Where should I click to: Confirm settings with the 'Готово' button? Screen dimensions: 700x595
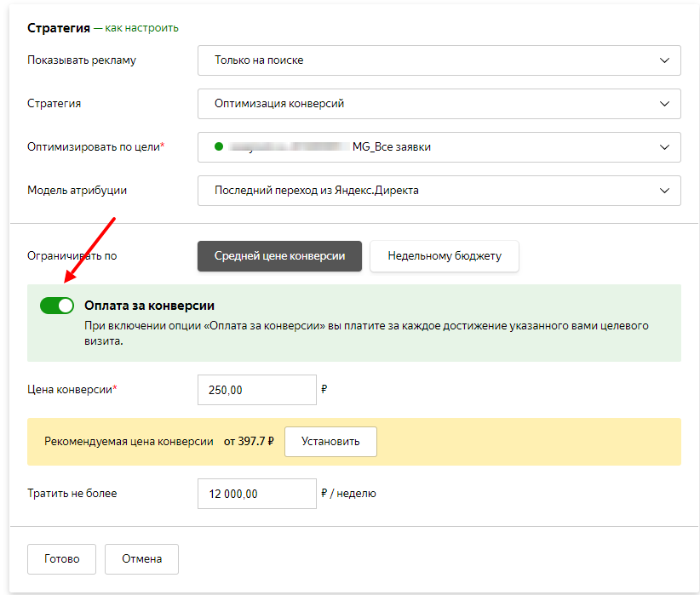tap(61, 559)
